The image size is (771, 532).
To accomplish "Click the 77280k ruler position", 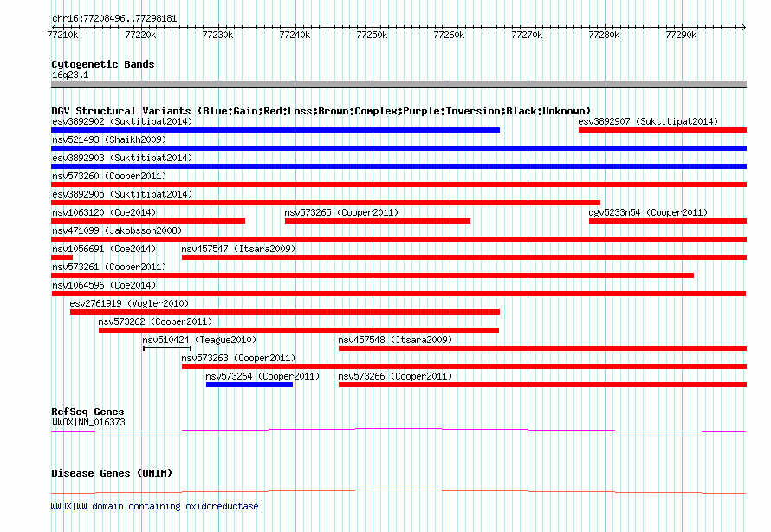I will coord(604,35).
